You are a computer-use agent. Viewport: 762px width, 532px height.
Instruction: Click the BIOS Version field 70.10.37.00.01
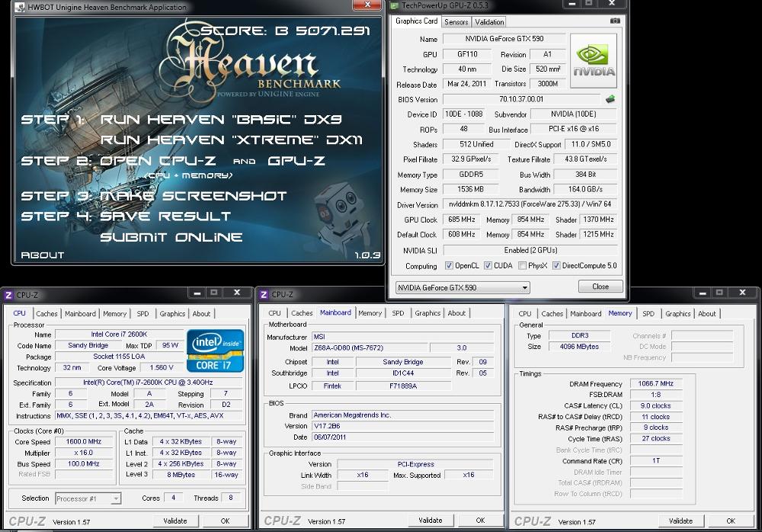(521, 99)
